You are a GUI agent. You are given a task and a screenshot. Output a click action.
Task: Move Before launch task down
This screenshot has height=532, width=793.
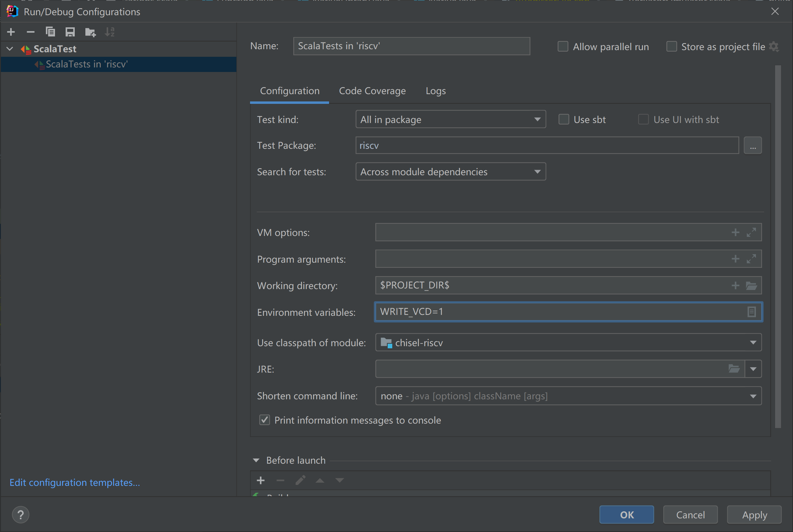click(339, 480)
